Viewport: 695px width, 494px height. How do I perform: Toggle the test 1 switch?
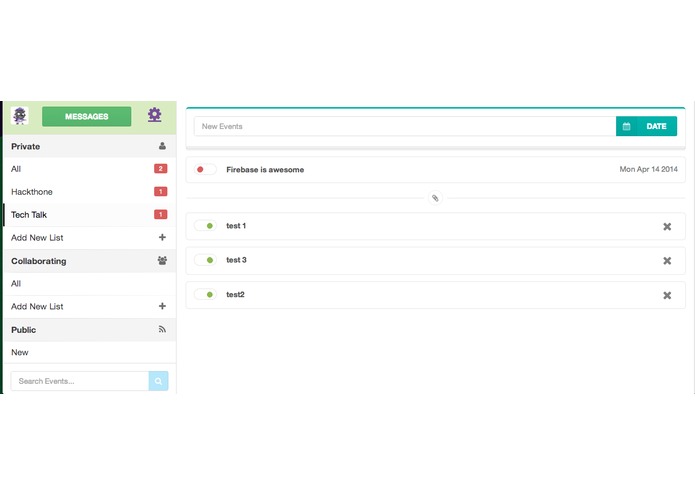pos(205,226)
